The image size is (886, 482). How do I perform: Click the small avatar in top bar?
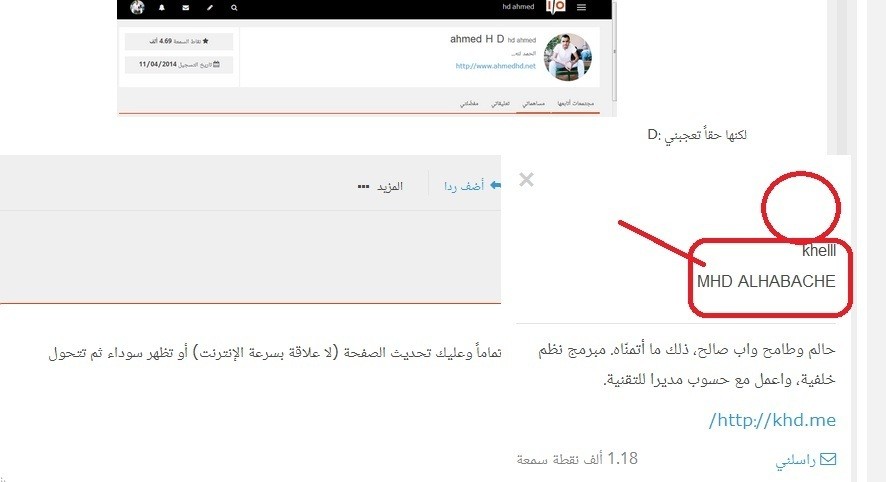click(137, 7)
